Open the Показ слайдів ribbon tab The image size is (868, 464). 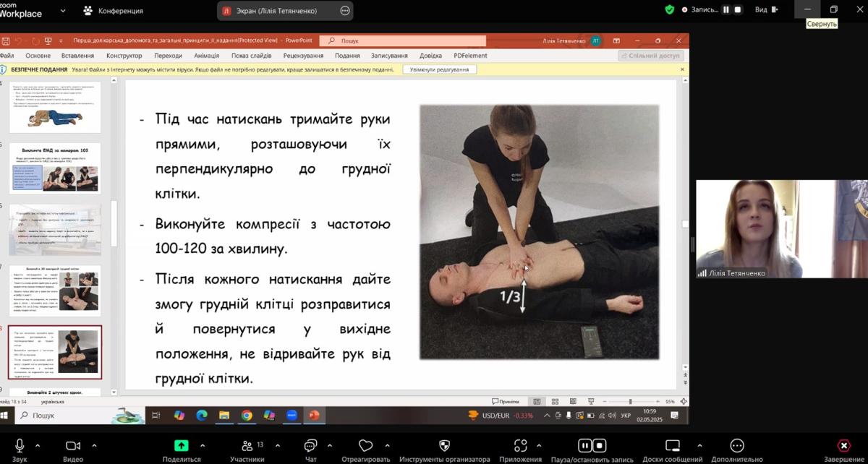251,56
